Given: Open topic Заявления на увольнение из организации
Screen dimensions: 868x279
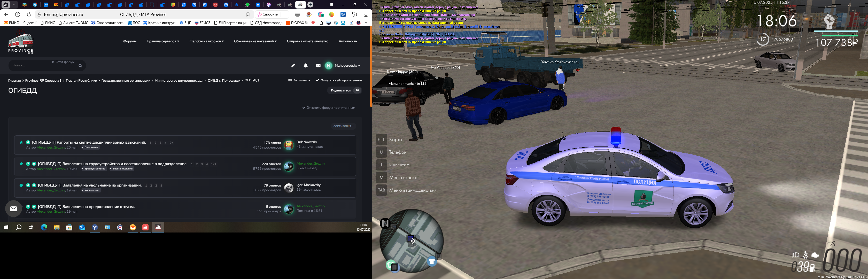Looking at the screenshot, I should 90,185.
